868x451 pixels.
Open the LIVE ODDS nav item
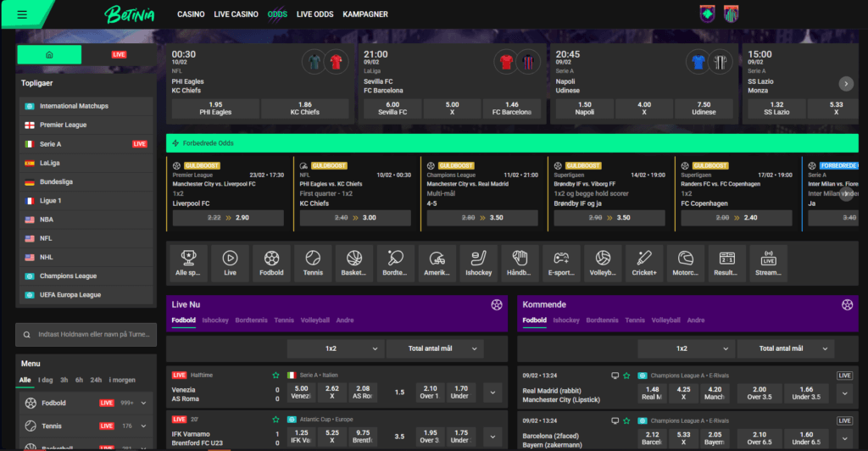coord(315,14)
